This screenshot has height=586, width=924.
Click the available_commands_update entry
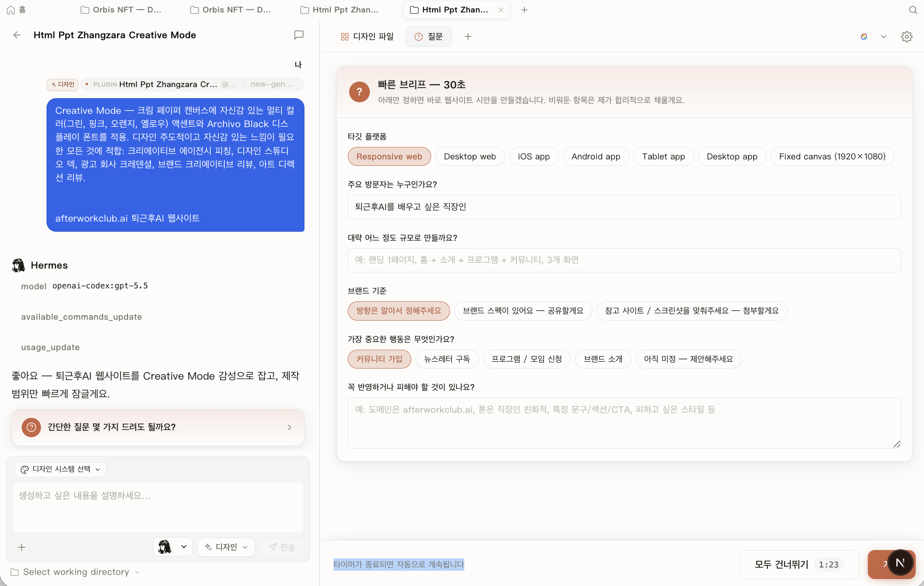[x=82, y=317]
